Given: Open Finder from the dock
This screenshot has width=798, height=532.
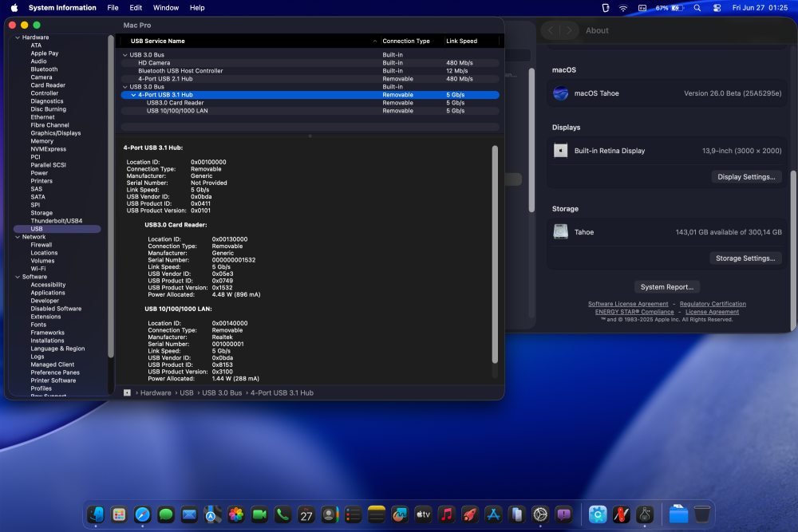Looking at the screenshot, I should (96, 514).
